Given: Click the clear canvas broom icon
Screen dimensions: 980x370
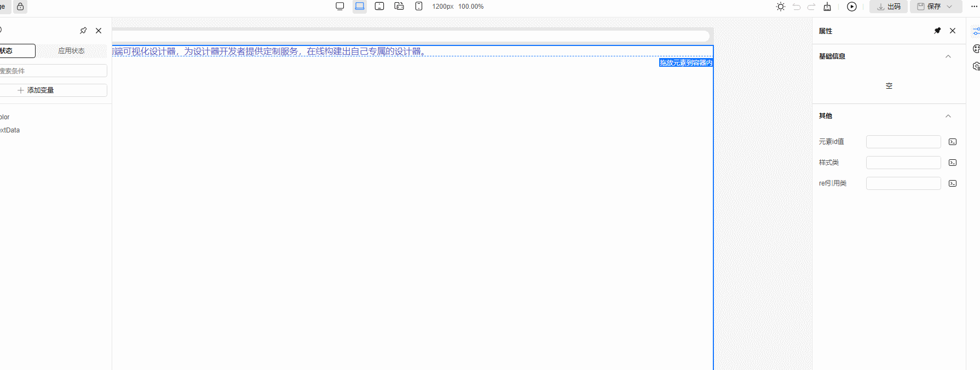Looking at the screenshot, I should click(827, 7).
